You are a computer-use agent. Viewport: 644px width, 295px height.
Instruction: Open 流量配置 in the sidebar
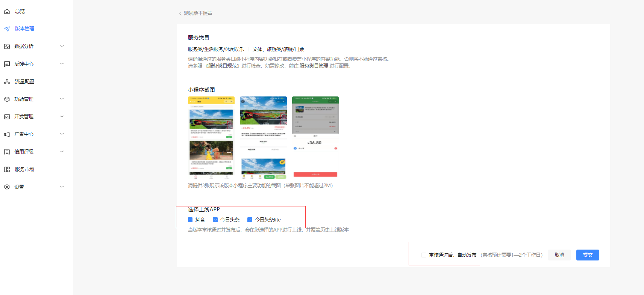24,81
